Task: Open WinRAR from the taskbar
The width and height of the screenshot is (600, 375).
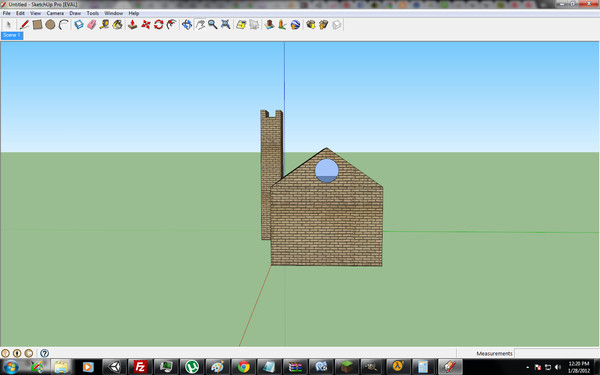Action: pyautogui.click(x=295, y=367)
